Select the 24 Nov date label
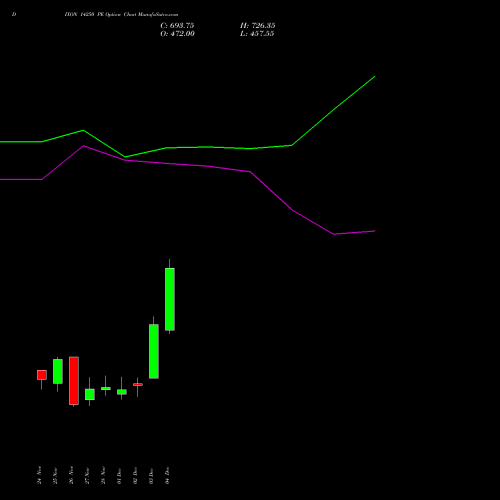Image resolution: width=500 pixels, height=500 pixels. pos(39,475)
